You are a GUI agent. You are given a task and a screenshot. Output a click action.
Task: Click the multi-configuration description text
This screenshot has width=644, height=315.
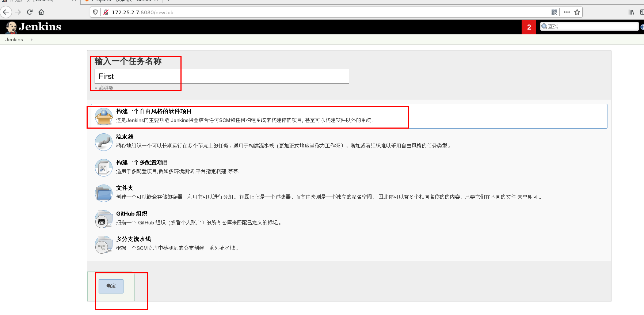click(x=178, y=171)
